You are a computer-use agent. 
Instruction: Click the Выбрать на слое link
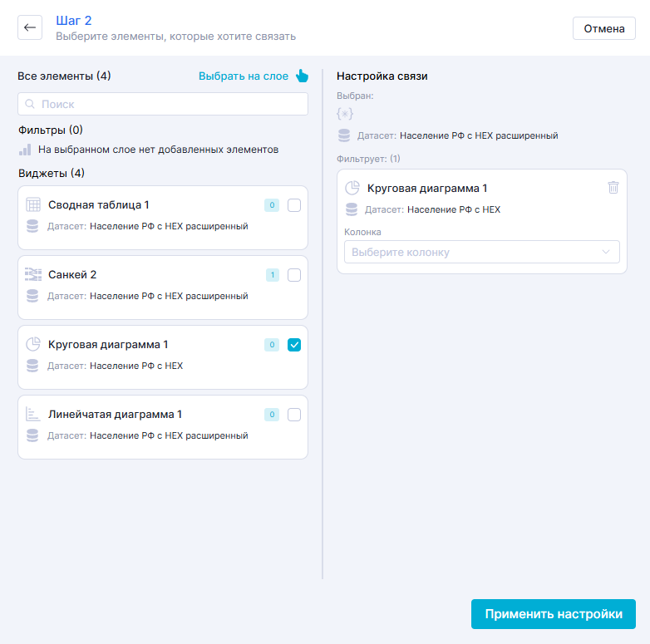click(x=244, y=76)
